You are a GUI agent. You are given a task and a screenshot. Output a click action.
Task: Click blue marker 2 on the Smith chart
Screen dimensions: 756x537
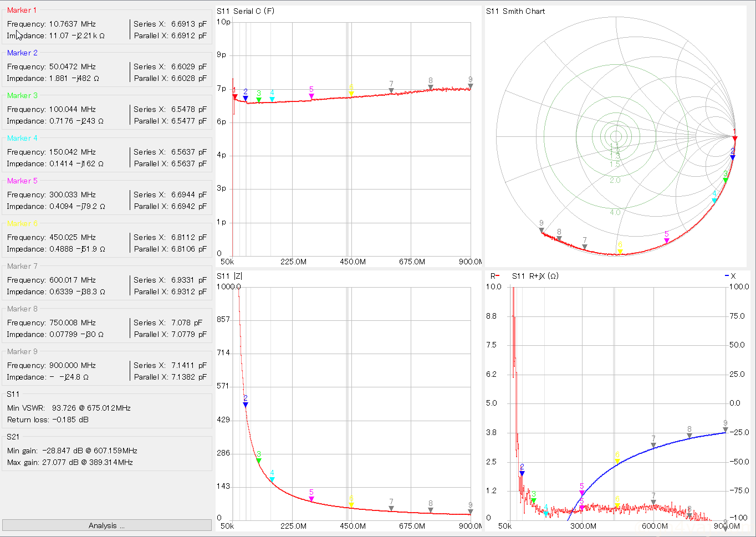pyautogui.click(x=733, y=157)
